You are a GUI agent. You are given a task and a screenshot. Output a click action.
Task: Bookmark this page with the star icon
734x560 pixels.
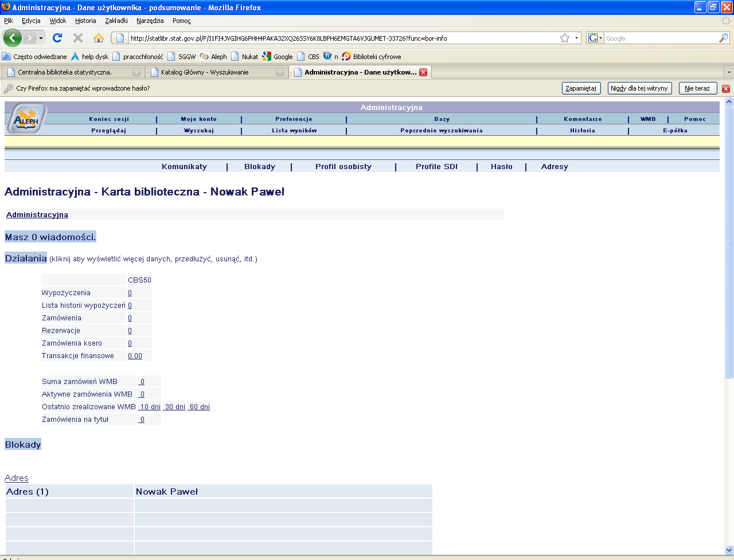pyautogui.click(x=565, y=38)
